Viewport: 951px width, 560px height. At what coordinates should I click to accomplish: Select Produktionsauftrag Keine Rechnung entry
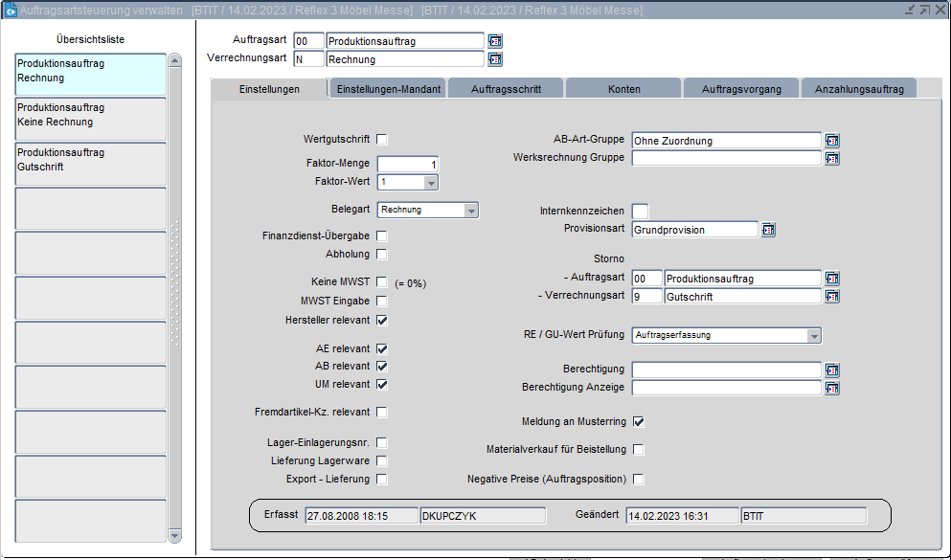point(91,115)
